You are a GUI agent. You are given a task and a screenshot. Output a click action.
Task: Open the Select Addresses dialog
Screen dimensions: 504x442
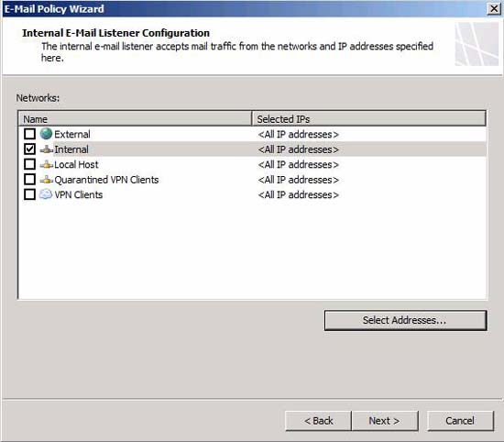pos(405,320)
